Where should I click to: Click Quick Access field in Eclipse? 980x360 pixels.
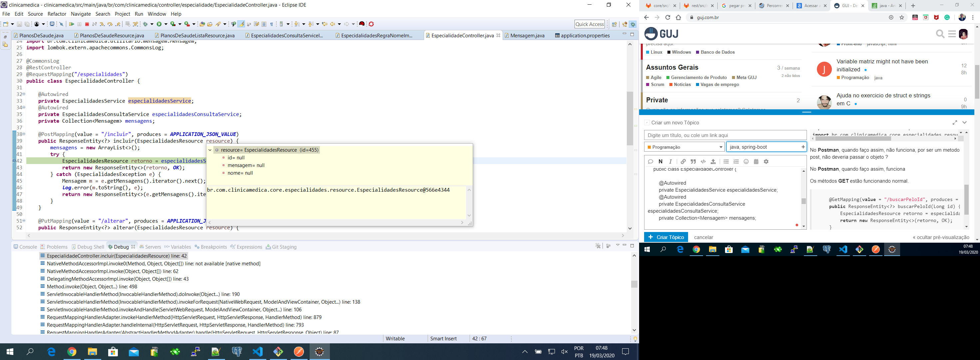tap(590, 24)
